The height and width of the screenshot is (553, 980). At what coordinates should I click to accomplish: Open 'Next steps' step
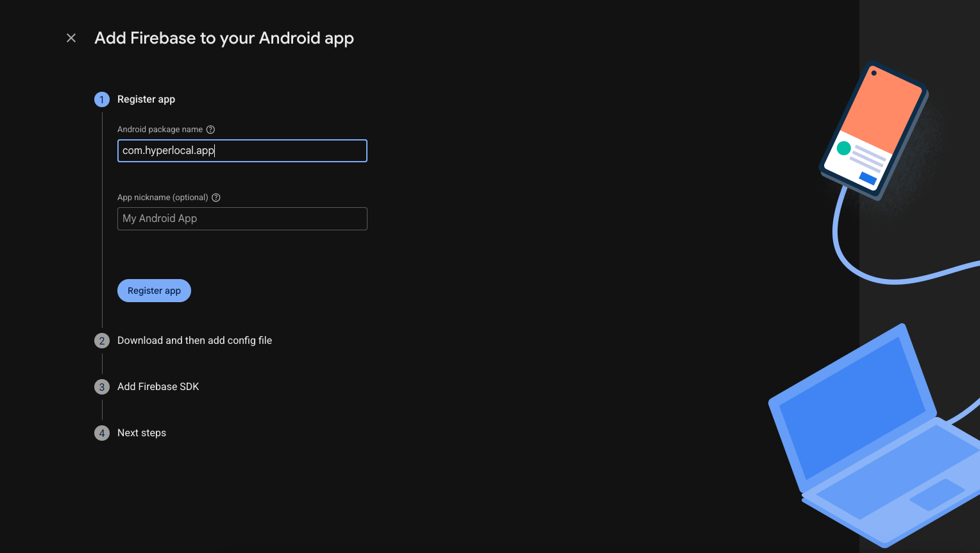click(142, 433)
